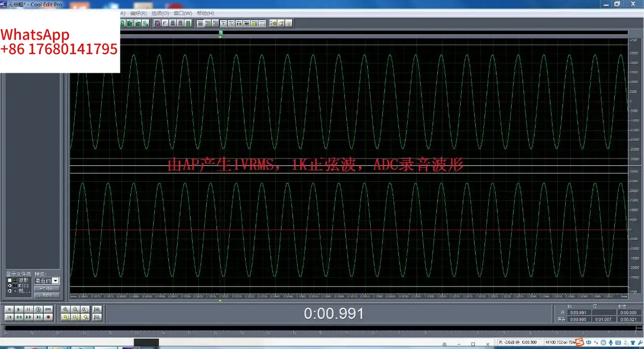Open the 选项(O) menu
The height and width of the screenshot is (349, 644).
click(x=160, y=13)
